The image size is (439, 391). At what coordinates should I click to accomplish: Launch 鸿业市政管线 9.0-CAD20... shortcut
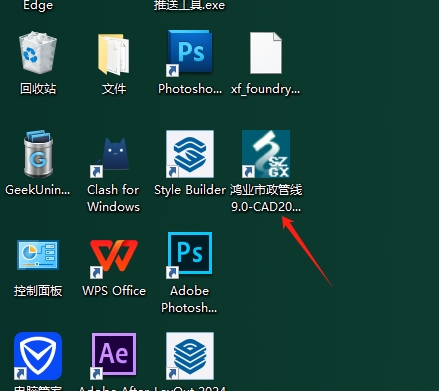266,154
